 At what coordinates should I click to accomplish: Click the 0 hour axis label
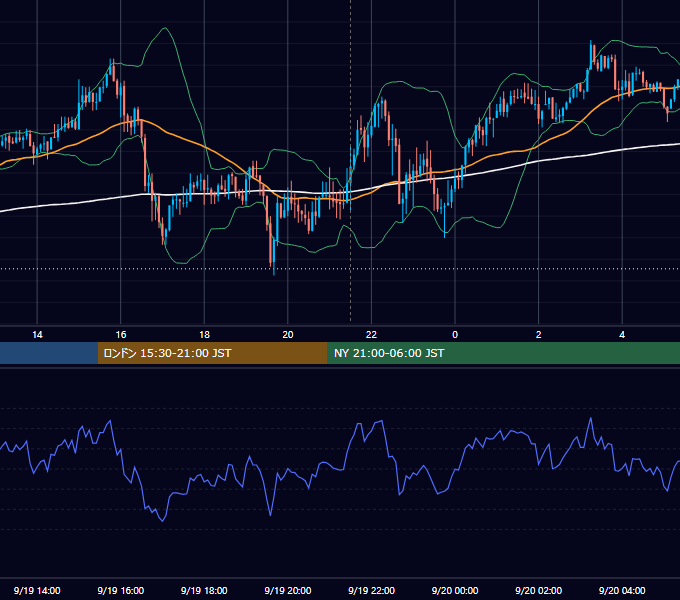[x=455, y=335]
